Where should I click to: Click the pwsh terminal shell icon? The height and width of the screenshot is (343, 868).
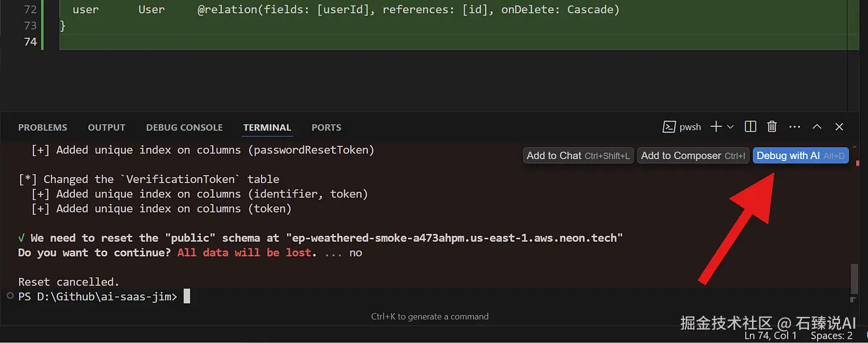pos(669,127)
